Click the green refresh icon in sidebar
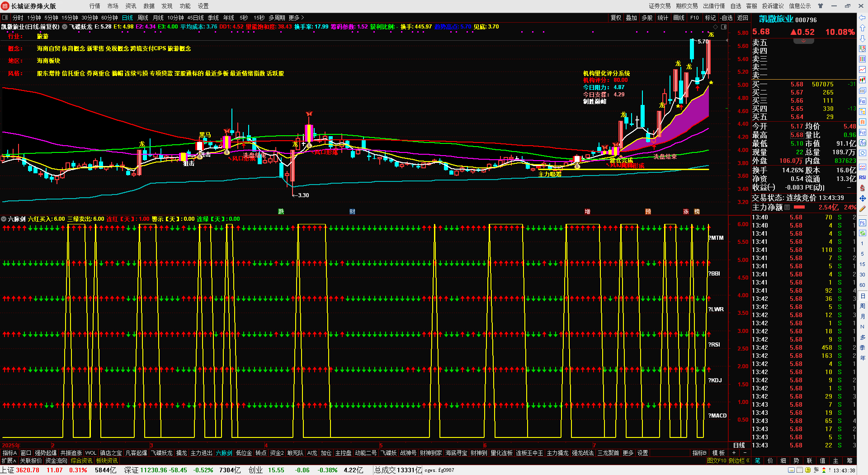Viewport: 868px width, 475px height. 863,233
